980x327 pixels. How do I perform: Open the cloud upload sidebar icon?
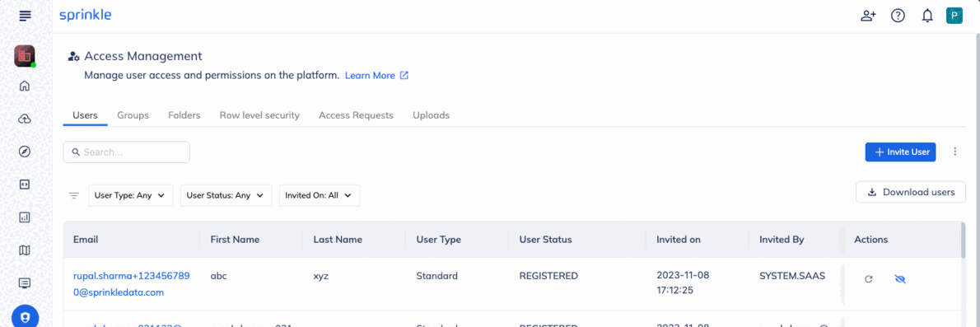coord(25,119)
